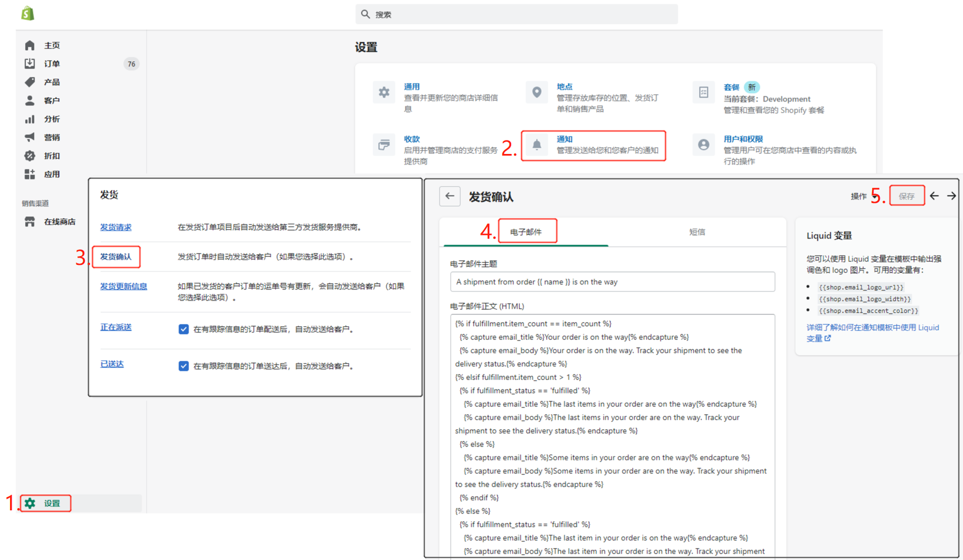Toggle the 已送达 checkbox
Image resolution: width=963 pixels, height=560 pixels.
[x=184, y=366]
